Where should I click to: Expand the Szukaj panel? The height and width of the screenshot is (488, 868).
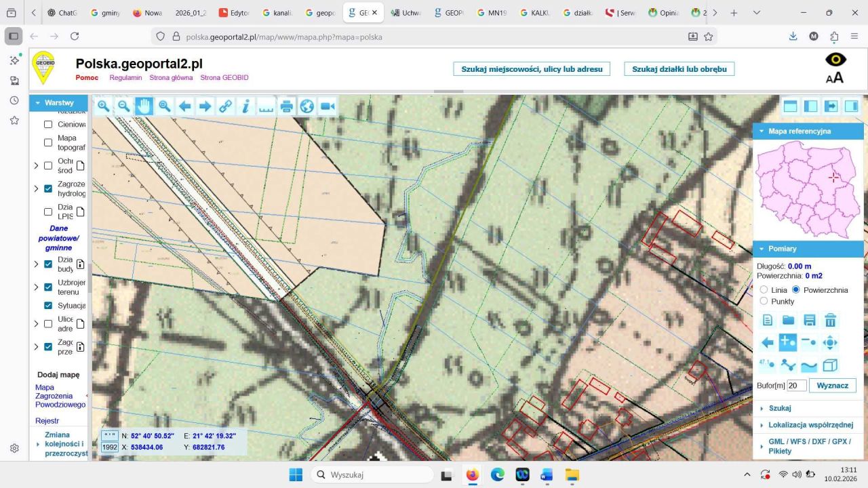tap(780, 408)
